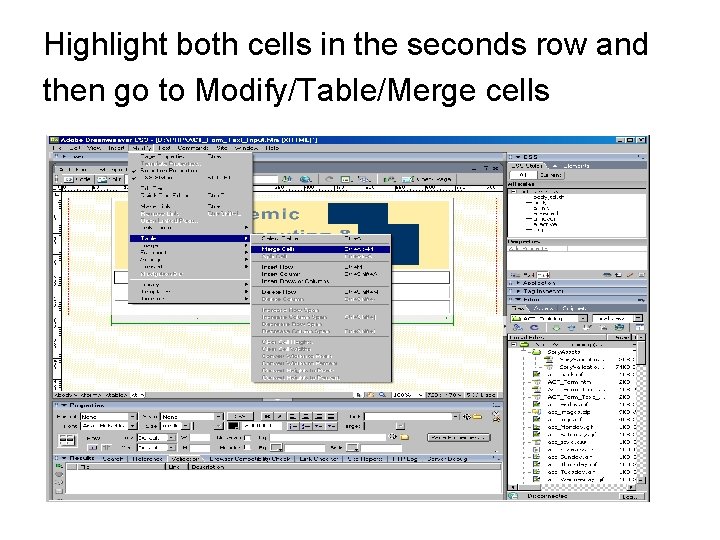Open the Font dropdown in Properties
The height and width of the screenshot is (540, 720).
[109, 426]
